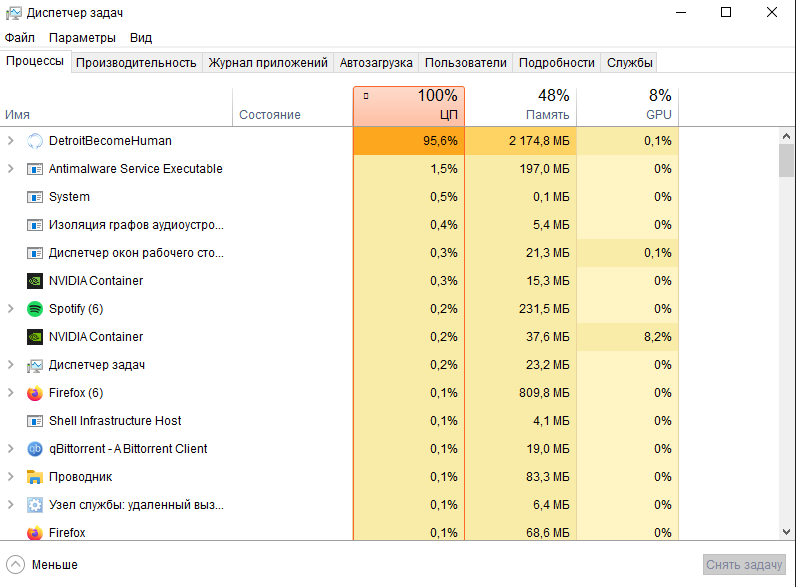Click the Проводник folder icon
Screen dimensions: 796x587
(35, 477)
